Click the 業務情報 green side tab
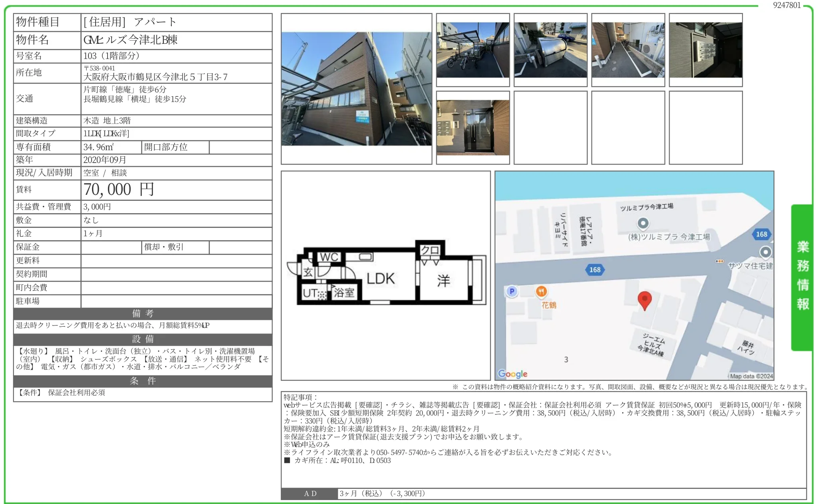The width and height of the screenshot is (819, 504). pos(802,277)
